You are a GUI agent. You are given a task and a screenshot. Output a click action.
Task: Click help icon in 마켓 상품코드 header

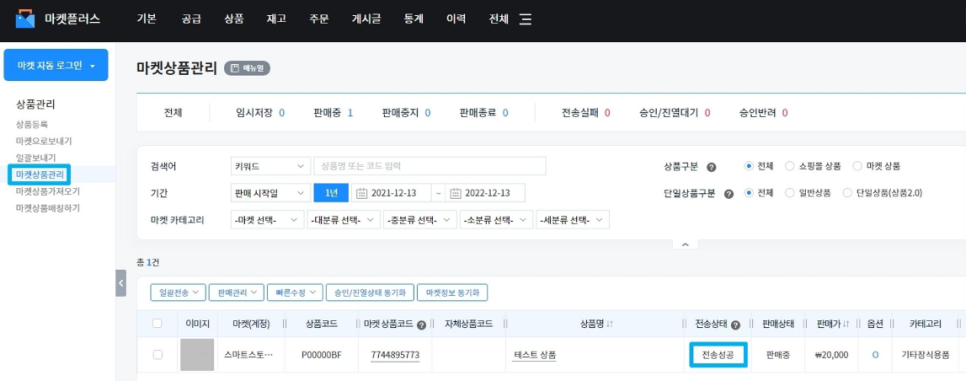pyautogui.click(x=421, y=325)
